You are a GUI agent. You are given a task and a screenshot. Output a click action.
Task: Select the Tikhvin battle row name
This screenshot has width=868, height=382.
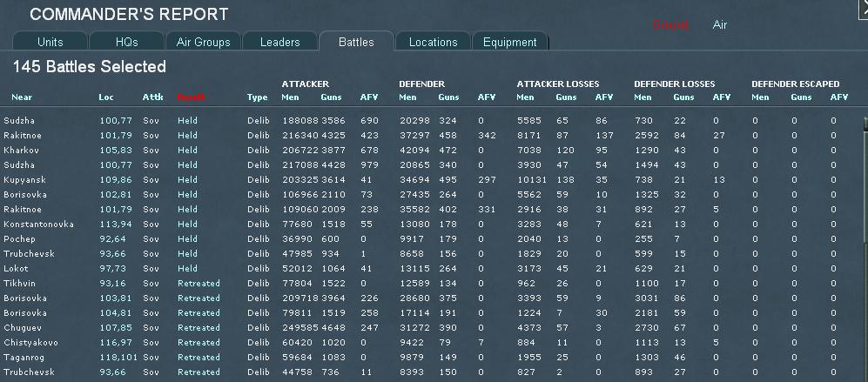point(19,284)
